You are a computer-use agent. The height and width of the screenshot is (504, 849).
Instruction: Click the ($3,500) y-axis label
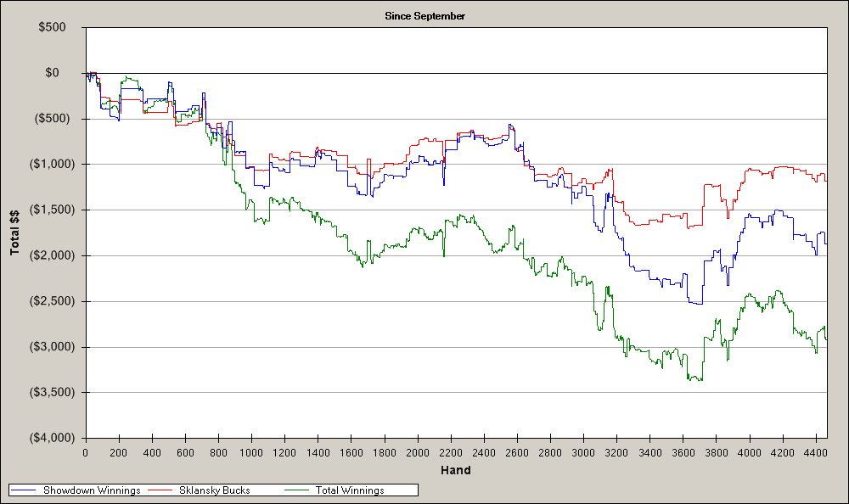[53, 392]
